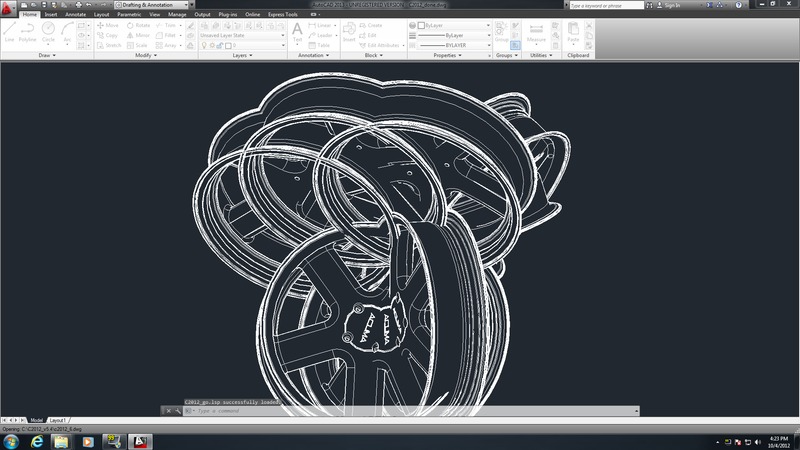This screenshot has height=450, width=800.
Task: Select the Polyline tool
Action: (28, 32)
